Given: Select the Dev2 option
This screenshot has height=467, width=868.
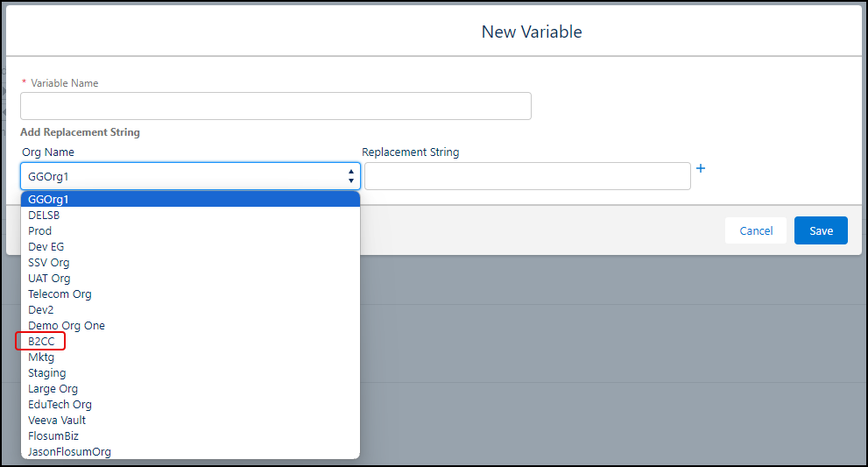Looking at the screenshot, I should 190,309.
